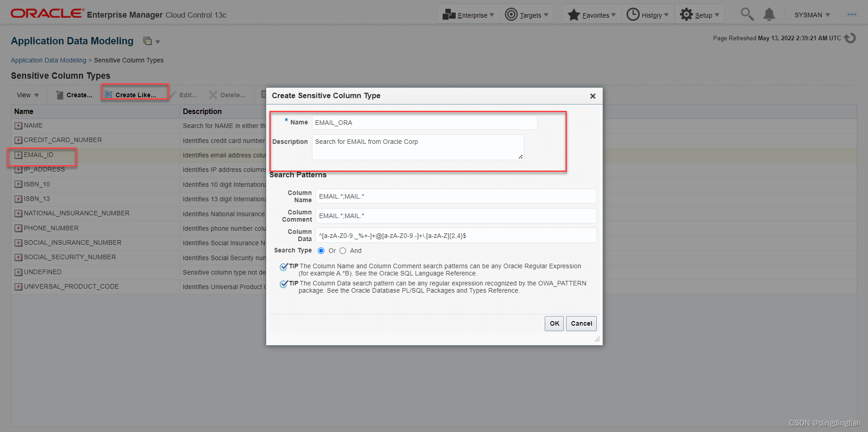Click the icon beside UNIVERSAL_PRODUCT_CODE row
The width and height of the screenshot is (868, 432).
tap(18, 287)
